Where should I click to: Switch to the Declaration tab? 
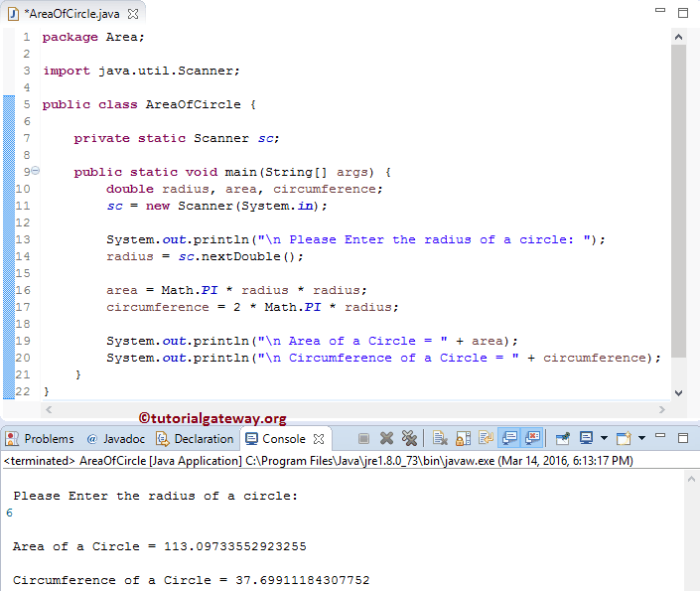point(195,439)
